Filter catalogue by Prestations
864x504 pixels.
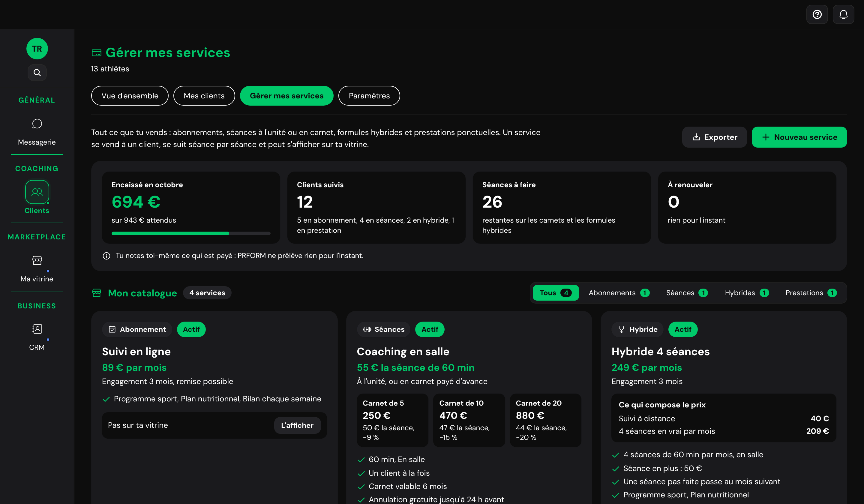pyautogui.click(x=811, y=293)
